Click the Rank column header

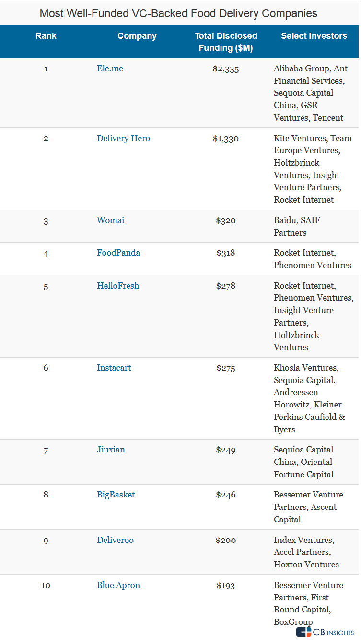46,36
